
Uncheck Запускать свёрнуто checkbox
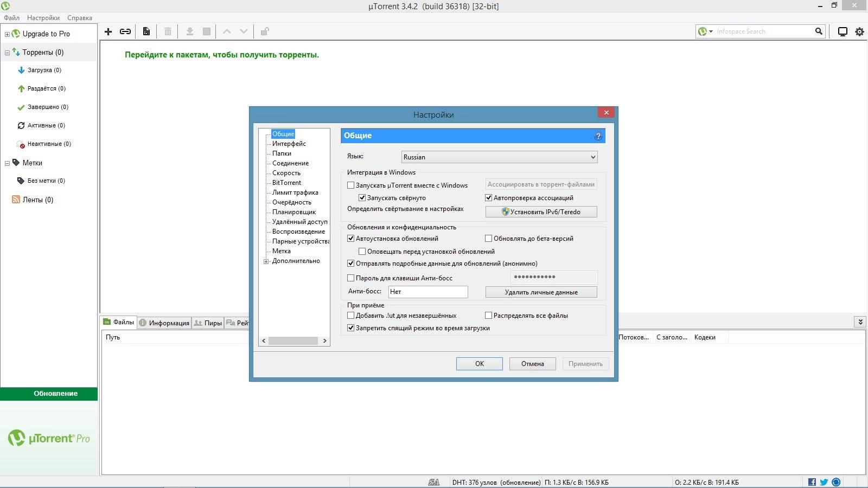coord(362,198)
